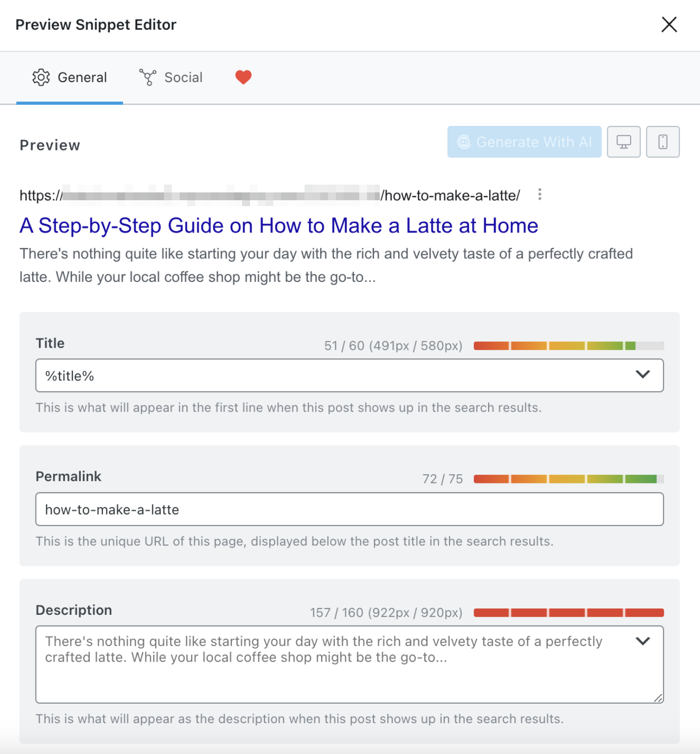Expand the Title field variables dropdown
This screenshot has width=700, height=754.
(643, 375)
